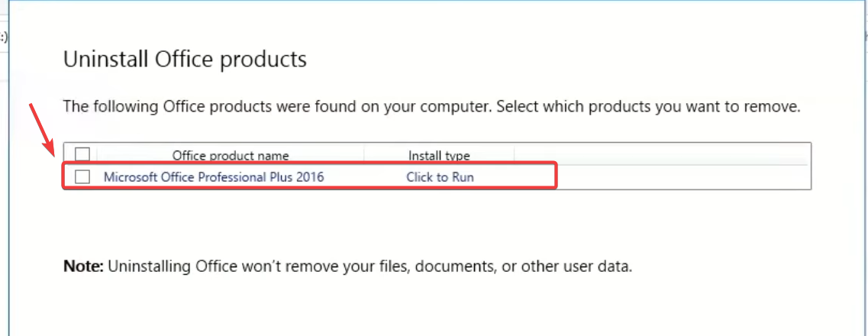Screen dimensions: 868x336
Task: Click the "Select which products you want to remove" sentence
Action: (x=648, y=107)
